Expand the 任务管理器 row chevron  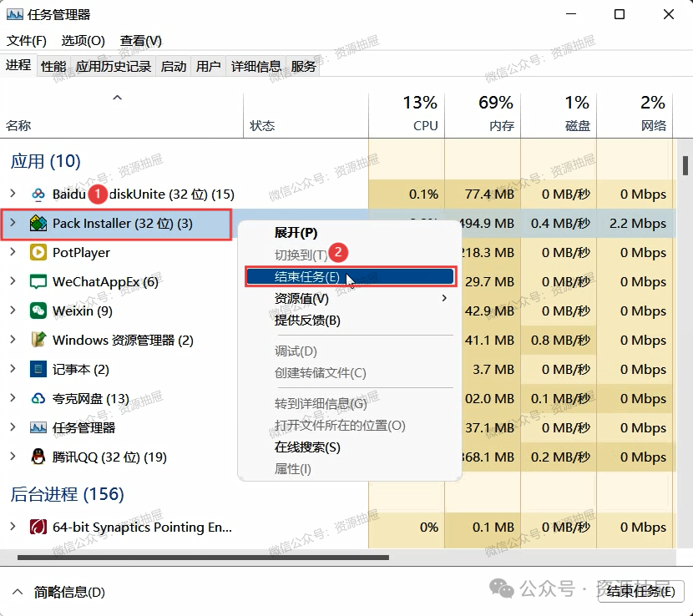[13, 427]
